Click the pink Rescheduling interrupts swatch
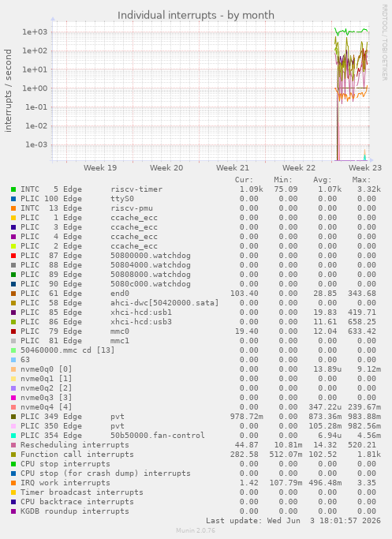 pyautogui.click(x=13, y=445)
